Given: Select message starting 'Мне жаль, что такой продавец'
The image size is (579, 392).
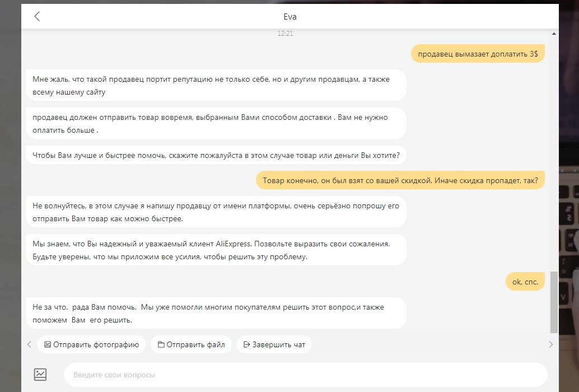Looking at the screenshot, I should [x=216, y=85].
